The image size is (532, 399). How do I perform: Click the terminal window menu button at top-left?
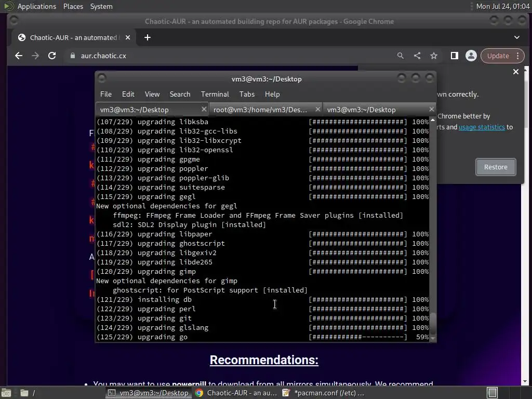pyautogui.click(x=102, y=78)
